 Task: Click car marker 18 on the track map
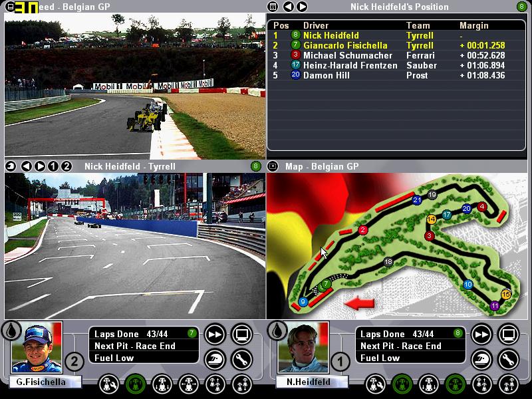click(388, 262)
